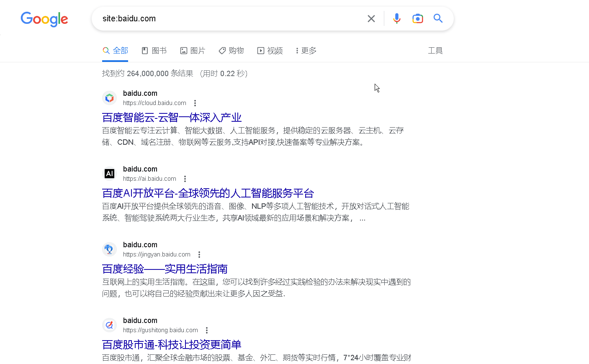
Task: Select the 全部 results tab
Action: [x=115, y=51]
